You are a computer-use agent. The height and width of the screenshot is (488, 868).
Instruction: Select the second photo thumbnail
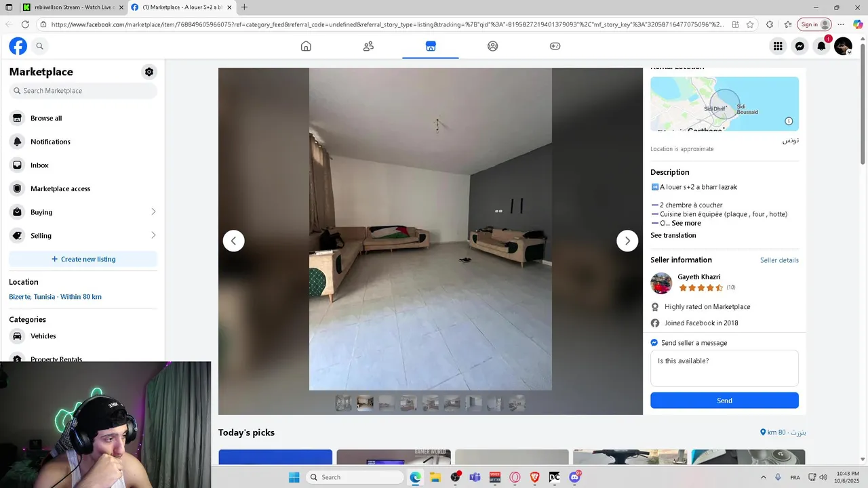(x=365, y=403)
